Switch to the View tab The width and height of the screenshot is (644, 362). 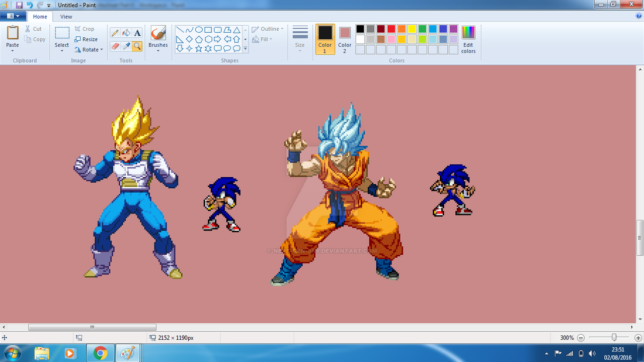(x=66, y=17)
